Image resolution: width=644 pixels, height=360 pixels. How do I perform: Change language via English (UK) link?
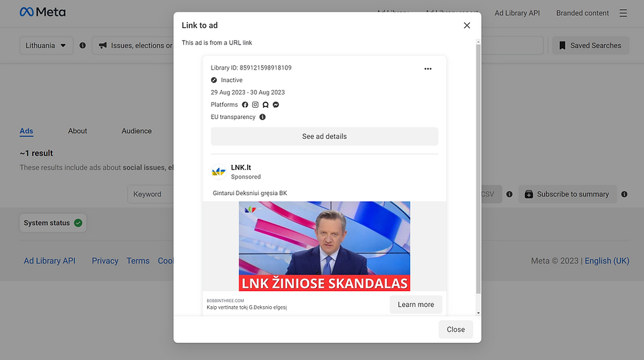point(607,261)
